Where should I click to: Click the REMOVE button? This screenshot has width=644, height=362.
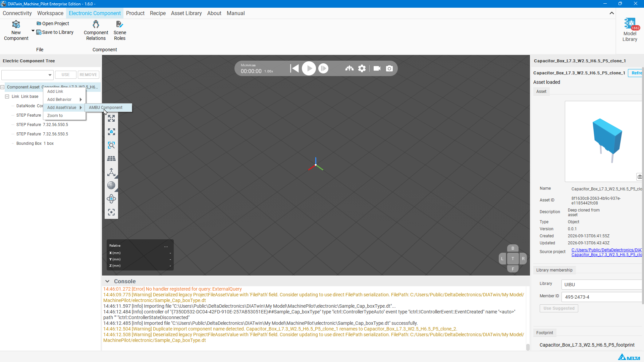point(89,75)
